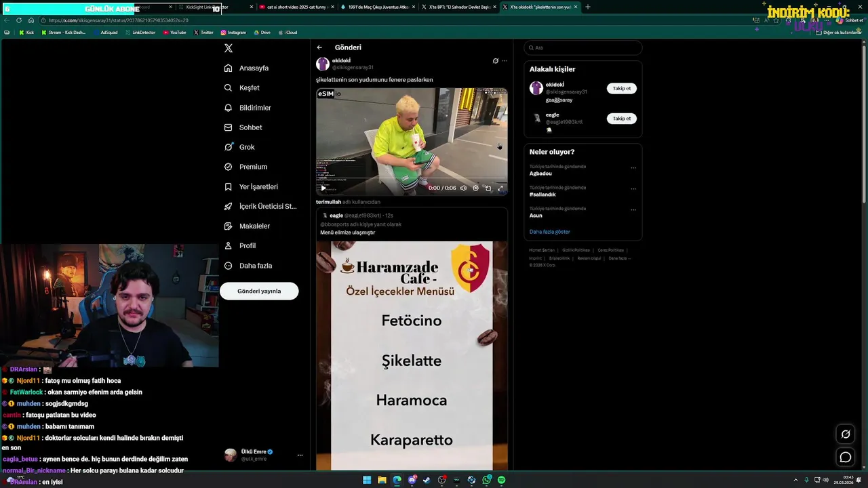Viewport: 868px width, 488px height.
Task: Open okidoki's profile avatar in post
Action: tap(323, 64)
